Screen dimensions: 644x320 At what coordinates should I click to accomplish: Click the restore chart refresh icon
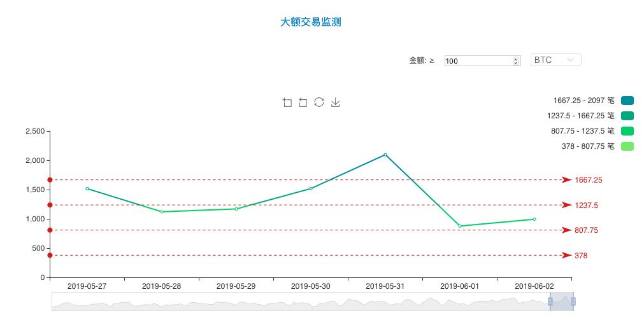[319, 102]
